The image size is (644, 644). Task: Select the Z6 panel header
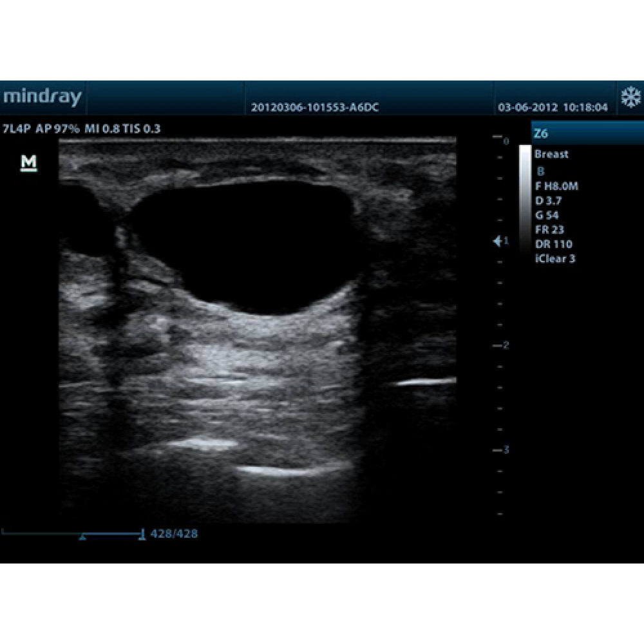point(586,134)
